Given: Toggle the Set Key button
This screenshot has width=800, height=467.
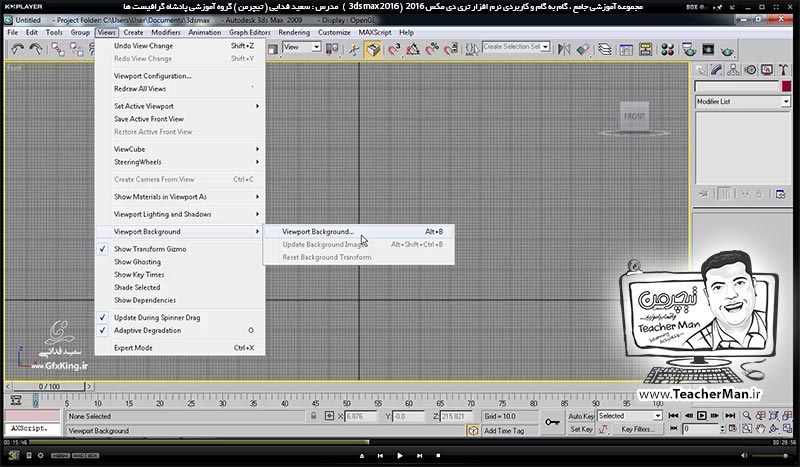Looking at the screenshot, I should point(581,429).
